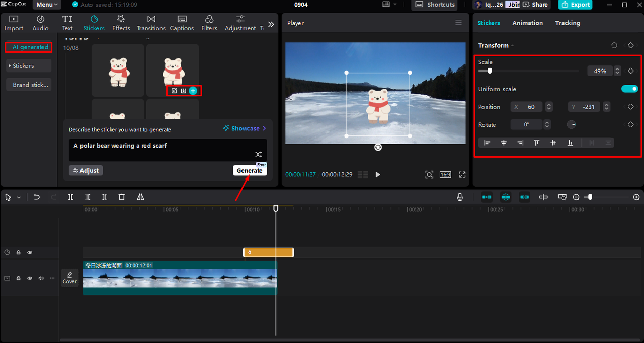Add second bear sticker with plus icon
Image resolution: width=644 pixels, height=343 pixels.
(193, 91)
